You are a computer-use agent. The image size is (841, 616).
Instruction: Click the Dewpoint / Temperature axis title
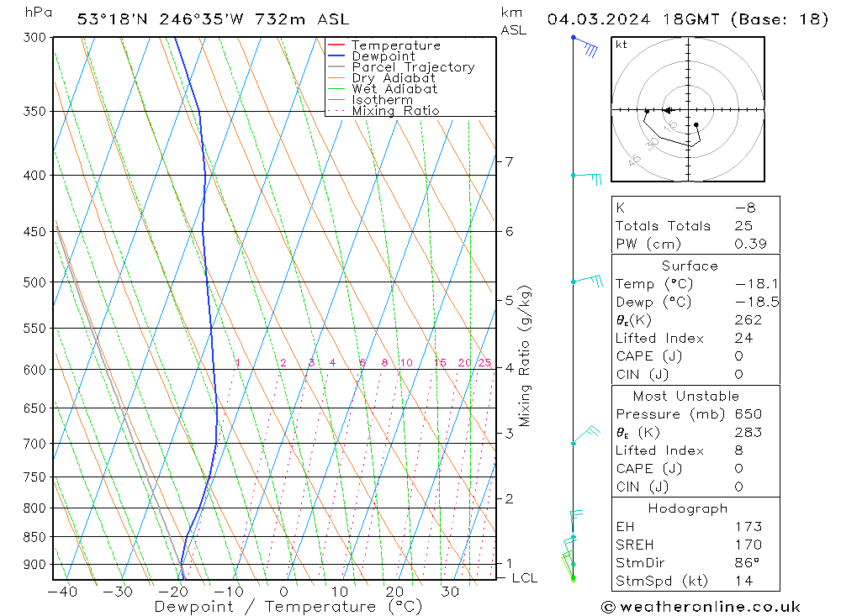tap(288, 607)
